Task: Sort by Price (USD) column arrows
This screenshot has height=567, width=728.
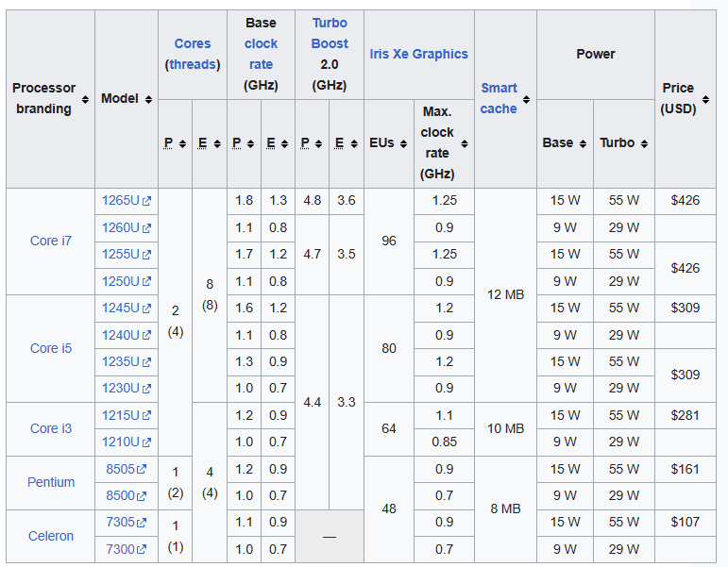Action: point(705,99)
